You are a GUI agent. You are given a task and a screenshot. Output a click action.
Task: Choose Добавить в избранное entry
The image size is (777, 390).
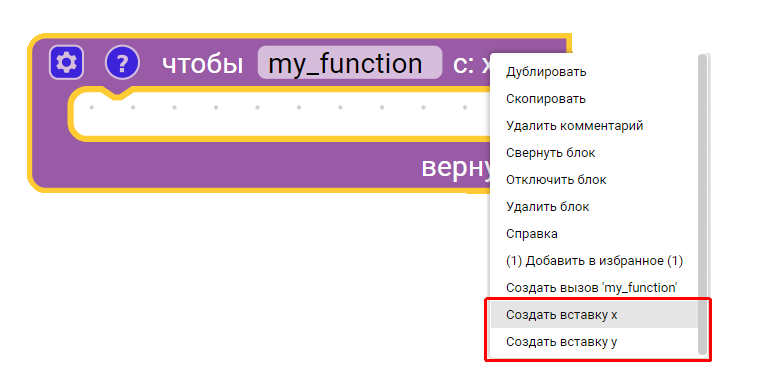click(594, 261)
